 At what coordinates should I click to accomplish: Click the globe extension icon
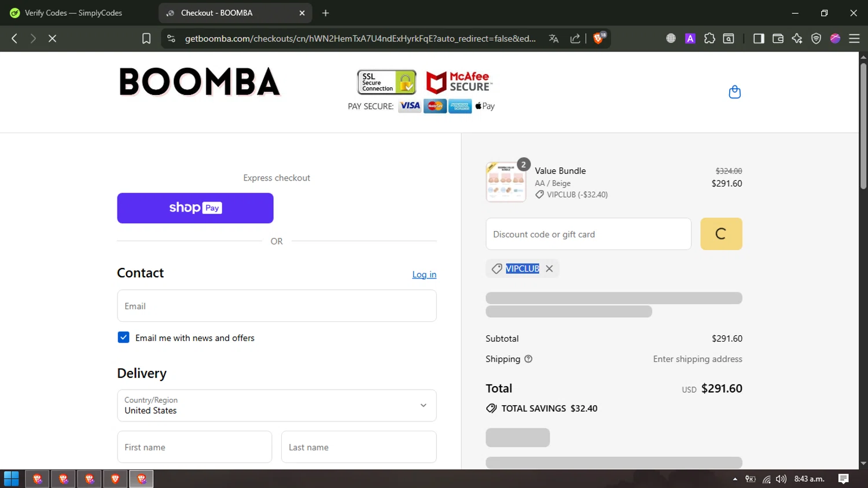(x=671, y=38)
